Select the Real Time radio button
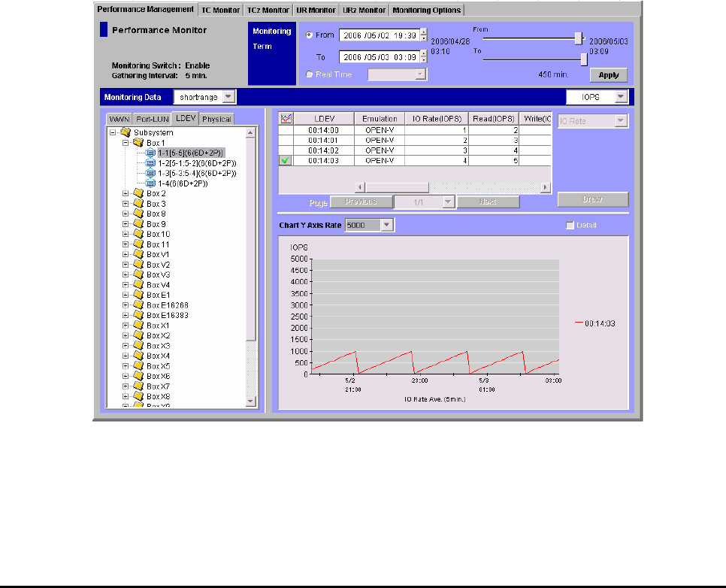This screenshot has width=726, height=588. 310,74
